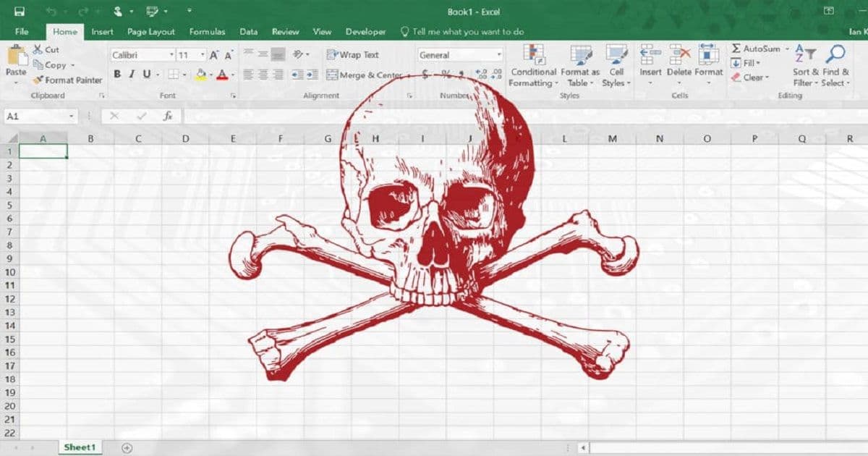
Task: Select column header P
Action: tap(754, 138)
